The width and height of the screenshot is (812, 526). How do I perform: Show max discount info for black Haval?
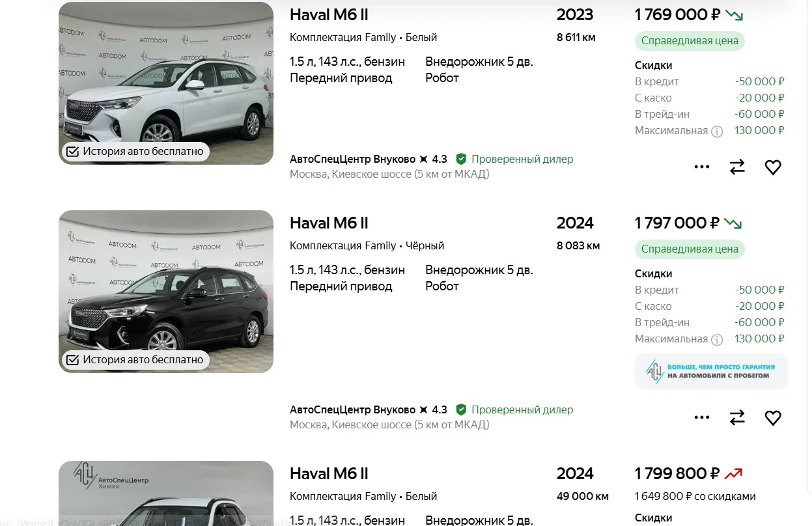point(717,339)
